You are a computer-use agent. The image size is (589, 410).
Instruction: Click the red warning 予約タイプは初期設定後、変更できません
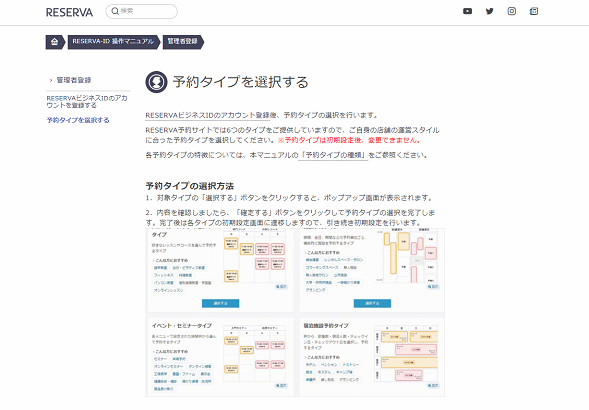tap(349, 140)
